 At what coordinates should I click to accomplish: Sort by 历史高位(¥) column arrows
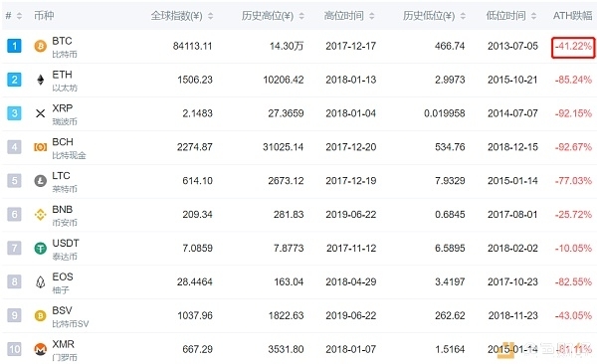click(301, 16)
